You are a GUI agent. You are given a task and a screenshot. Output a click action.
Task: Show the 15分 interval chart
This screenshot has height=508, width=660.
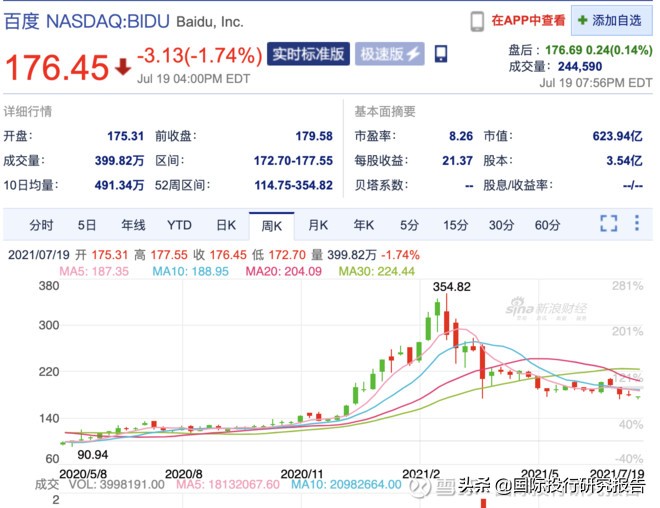(x=455, y=225)
